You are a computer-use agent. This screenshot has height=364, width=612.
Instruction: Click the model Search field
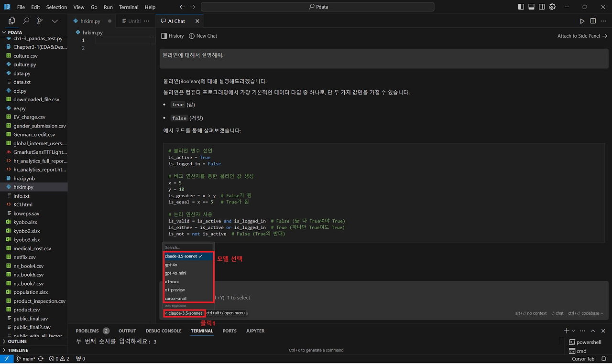click(187, 247)
